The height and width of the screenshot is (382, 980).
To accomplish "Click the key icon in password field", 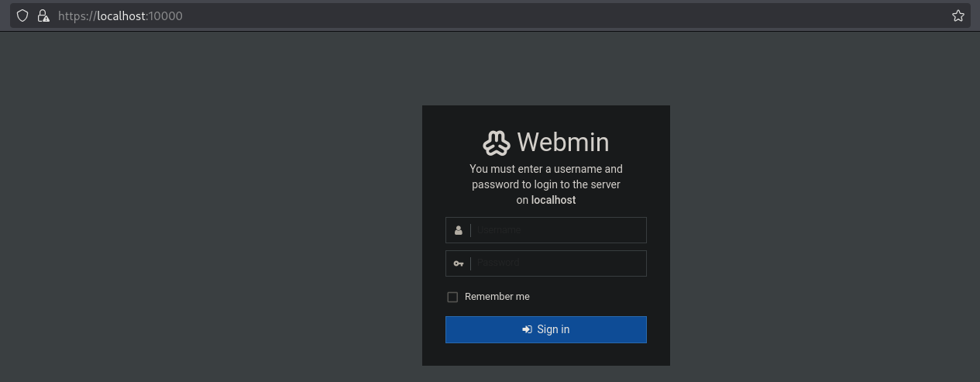I will 459,263.
